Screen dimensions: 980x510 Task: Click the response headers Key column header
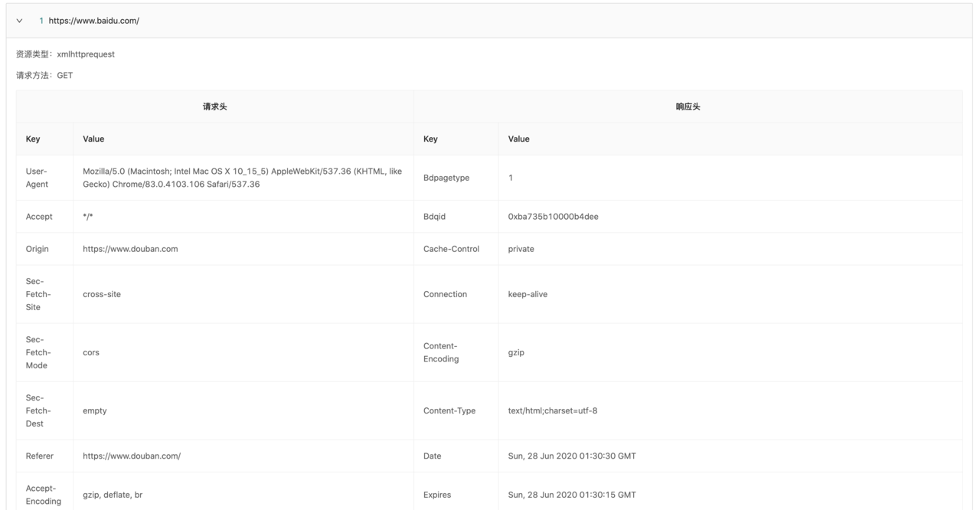456,139
